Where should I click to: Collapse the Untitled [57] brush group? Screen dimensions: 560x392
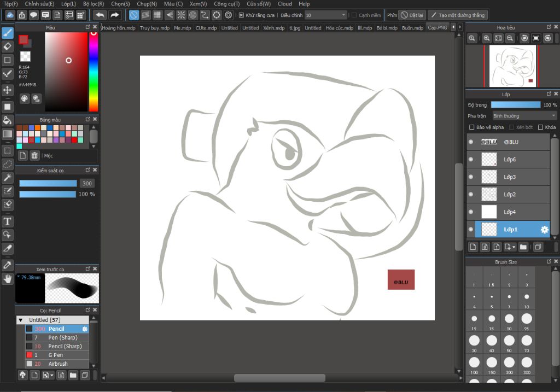pyautogui.click(x=21, y=320)
